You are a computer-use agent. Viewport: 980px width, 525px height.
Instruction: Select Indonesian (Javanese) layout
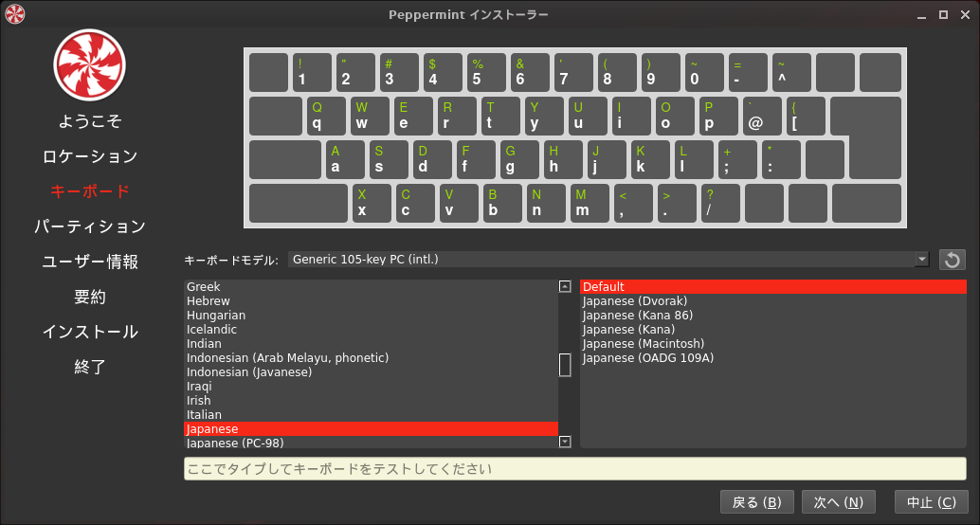click(x=372, y=372)
